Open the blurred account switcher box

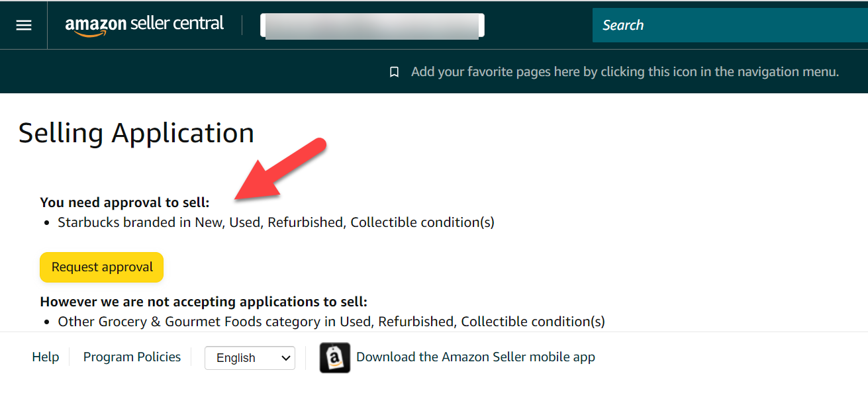pyautogui.click(x=372, y=25)
